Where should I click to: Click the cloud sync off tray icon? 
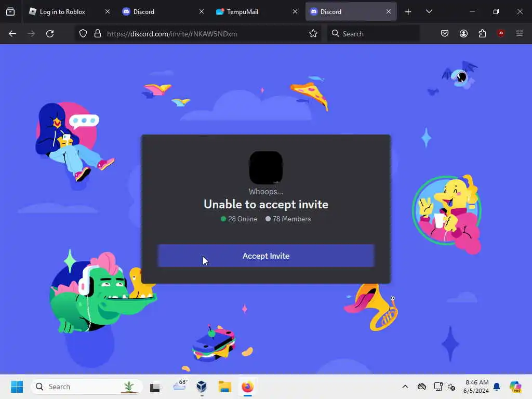[422, 387]
